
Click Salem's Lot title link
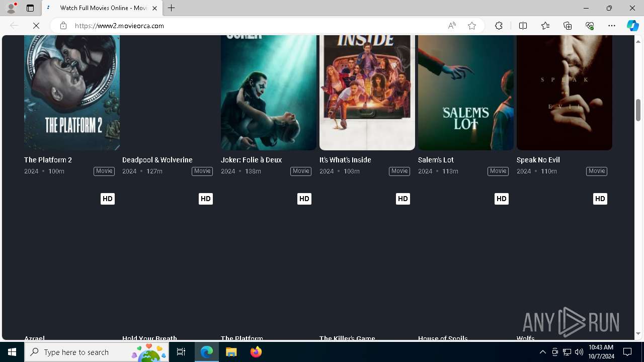[x=436, y=160]
